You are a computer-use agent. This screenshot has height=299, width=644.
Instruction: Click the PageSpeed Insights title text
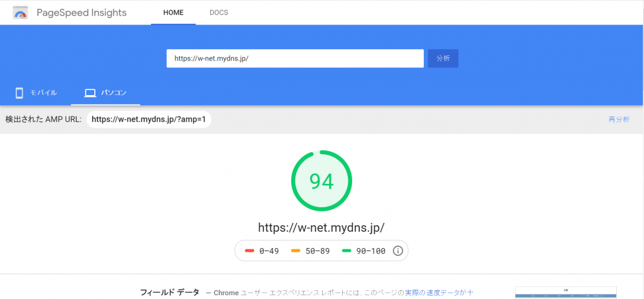81,13
